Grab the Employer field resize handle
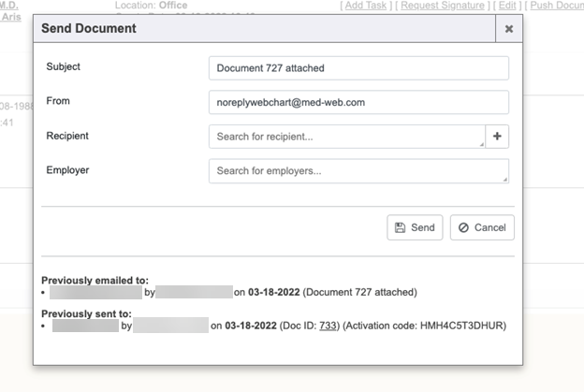Image resolution: width=584 pixels, height=392 pixels. pos(505,180)
